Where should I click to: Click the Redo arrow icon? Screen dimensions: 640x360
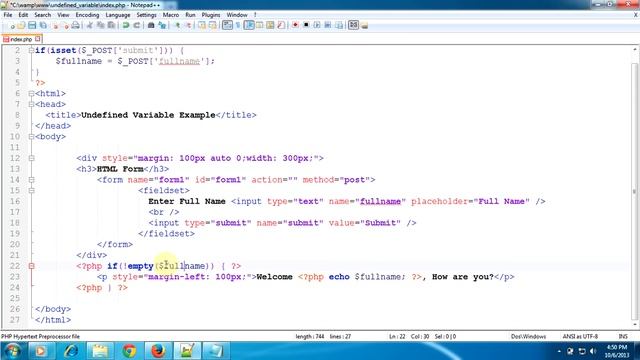[137, 25]
